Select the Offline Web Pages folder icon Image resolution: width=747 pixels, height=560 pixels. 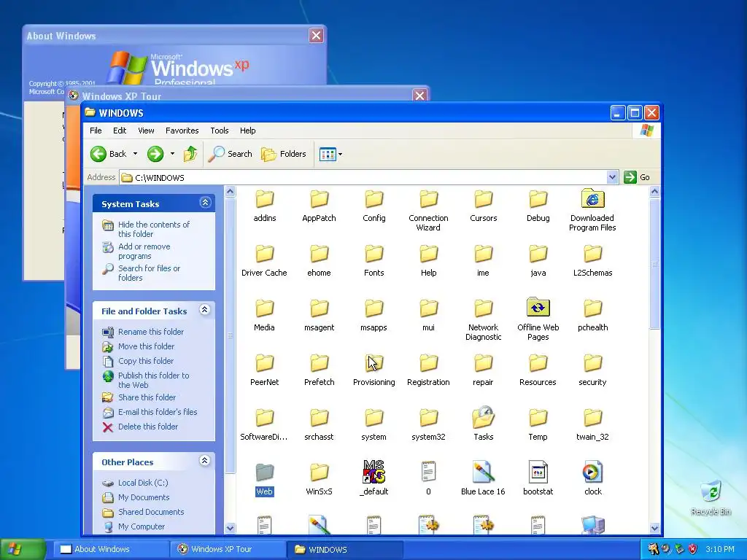(538, 308)
